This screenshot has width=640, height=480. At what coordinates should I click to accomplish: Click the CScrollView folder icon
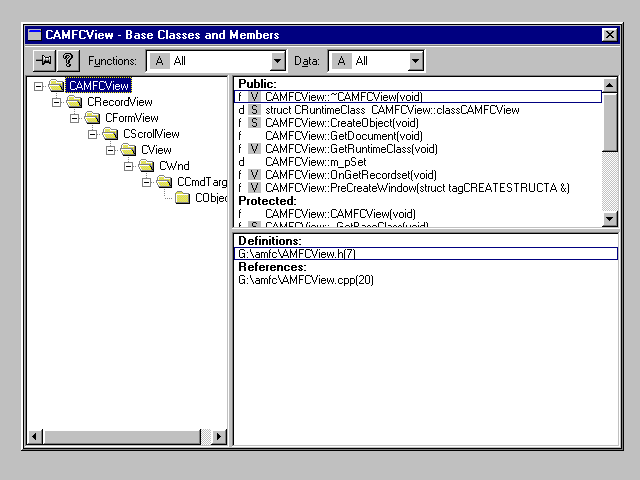pyautogui.click(x=111, y=134)
